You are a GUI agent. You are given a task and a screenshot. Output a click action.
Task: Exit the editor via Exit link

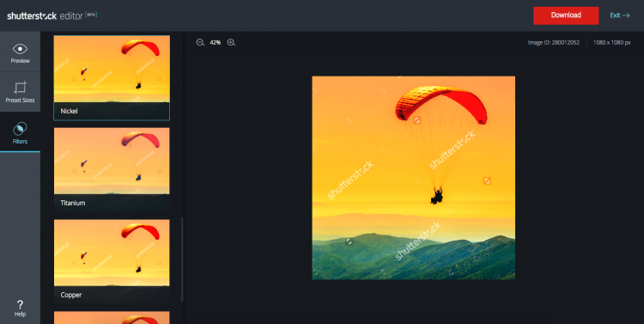pos(619,15)
